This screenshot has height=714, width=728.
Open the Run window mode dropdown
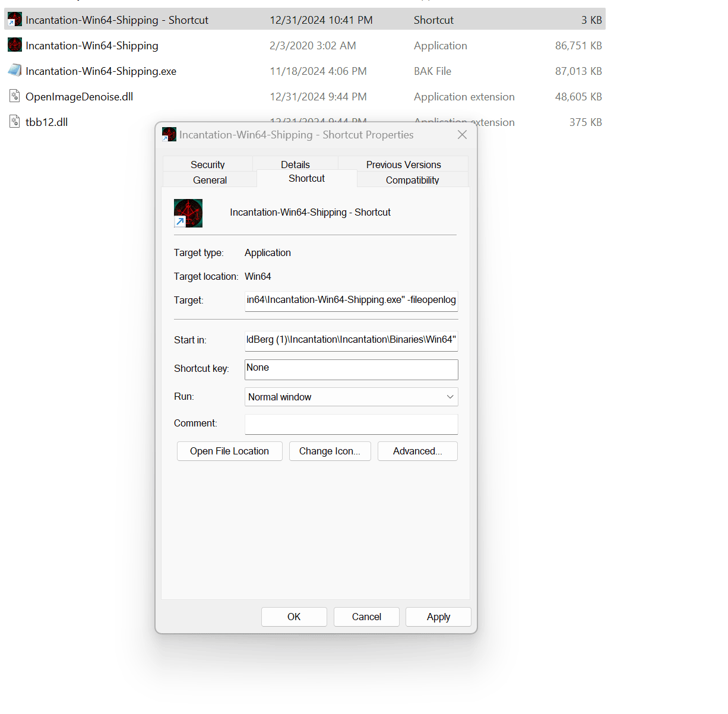tap(351, 397)
